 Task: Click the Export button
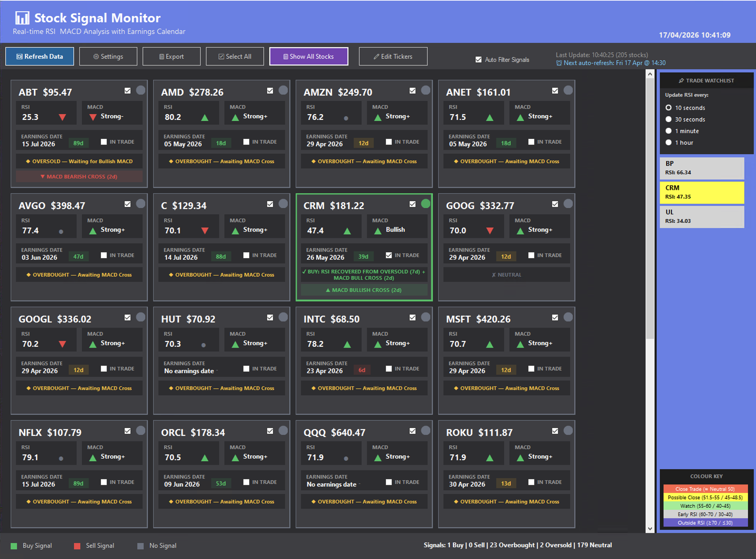pos(171,56)
